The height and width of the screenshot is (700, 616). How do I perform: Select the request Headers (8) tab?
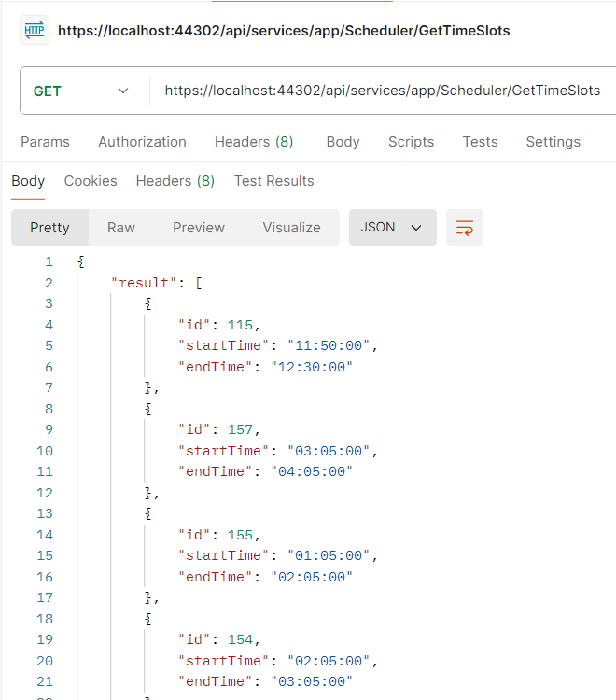(x=254, y=142)
